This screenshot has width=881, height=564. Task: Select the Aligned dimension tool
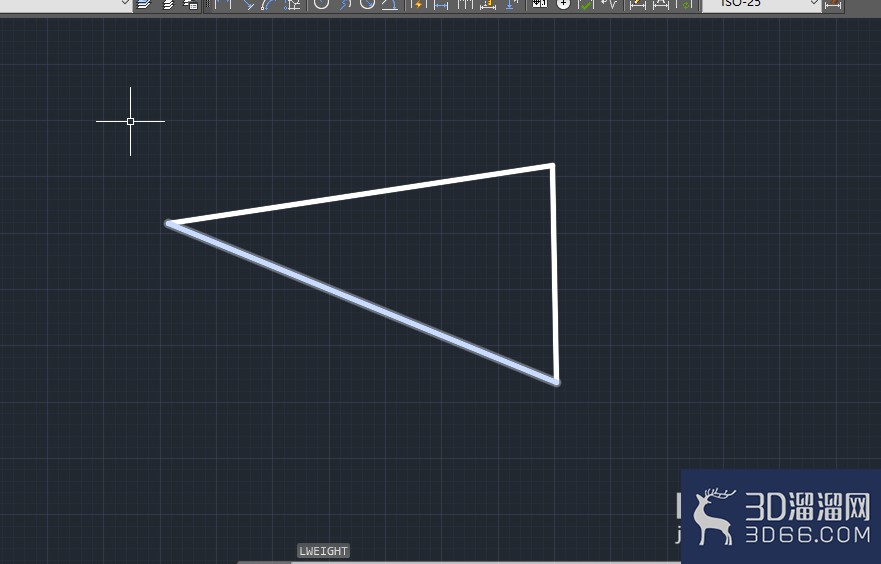[248, 4]
